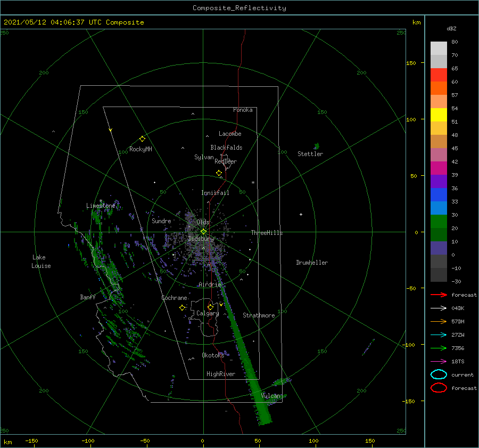Click the yellow diamond marker near Cochrane

point(182,308)
